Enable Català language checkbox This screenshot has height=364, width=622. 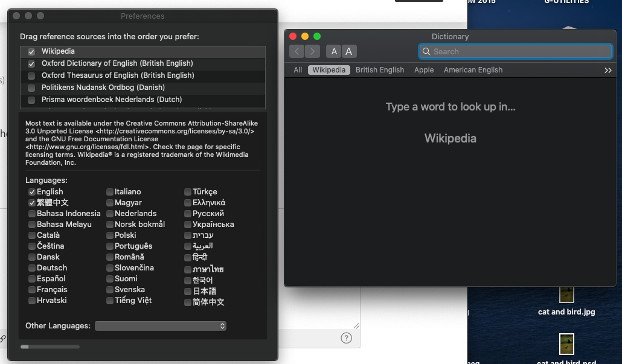(32, 235)
